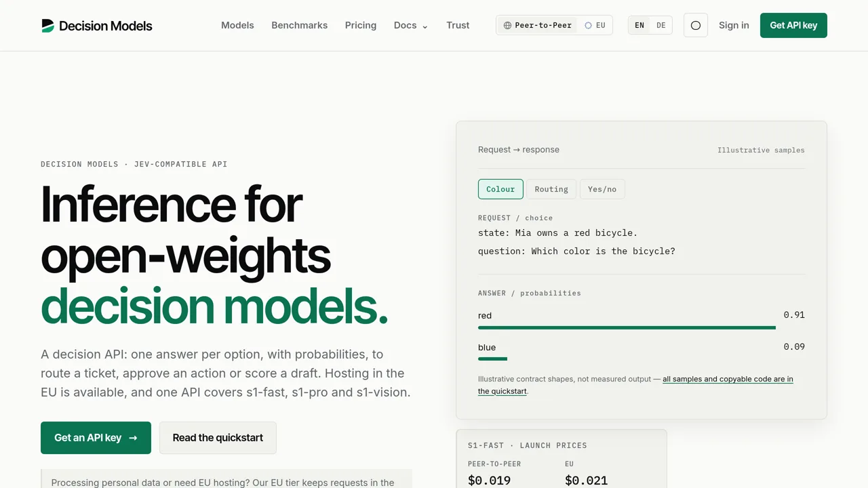Go to Benchmarks in the navigation
The height and width of the screenshot is (488, 868).
point(300,25)
